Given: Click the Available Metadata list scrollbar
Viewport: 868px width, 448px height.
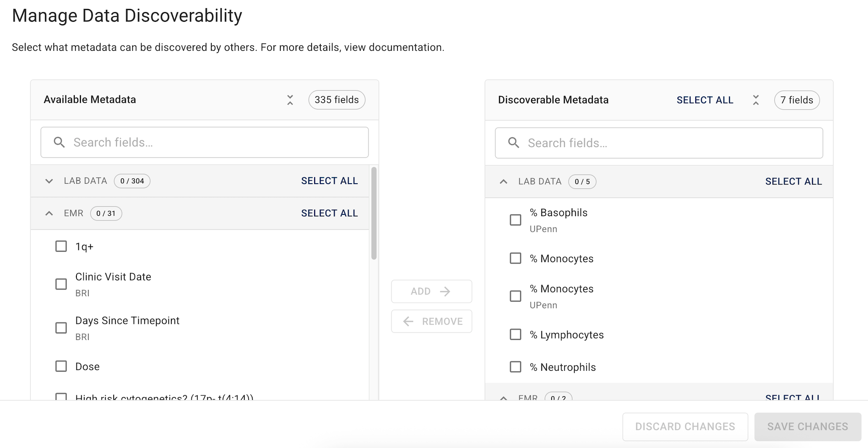Looking at the screenshot, I should click(374, 214).
